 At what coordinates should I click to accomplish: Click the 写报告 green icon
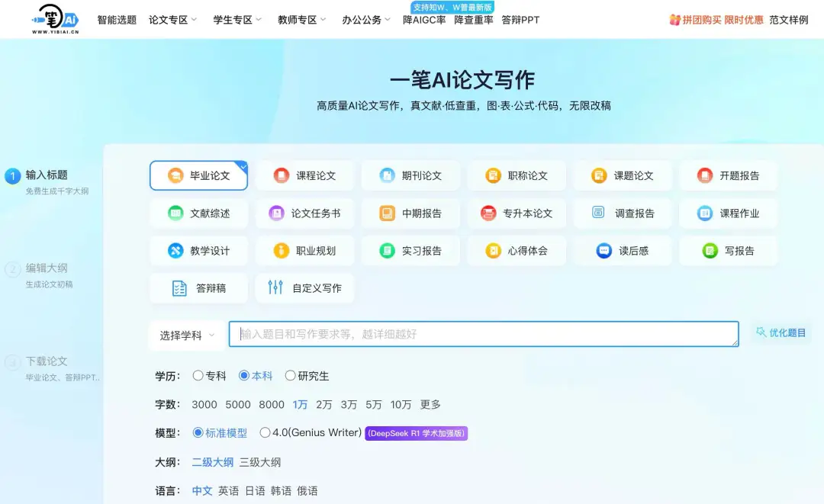point(710,250)
